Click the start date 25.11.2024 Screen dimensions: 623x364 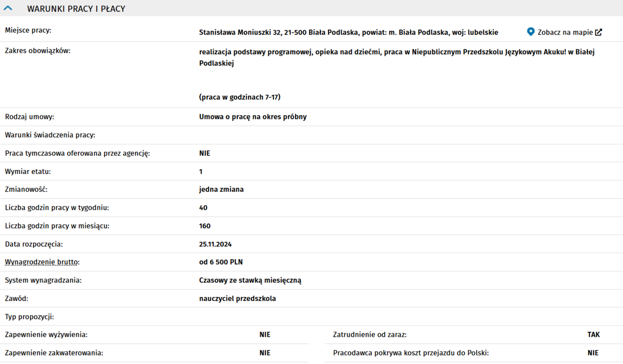(215, 244)
